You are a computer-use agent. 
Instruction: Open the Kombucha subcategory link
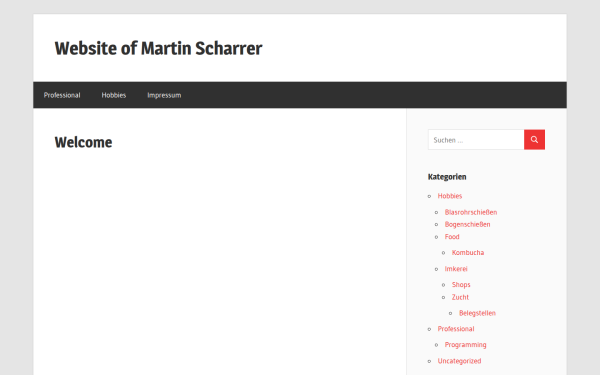[x=468, y=253]
